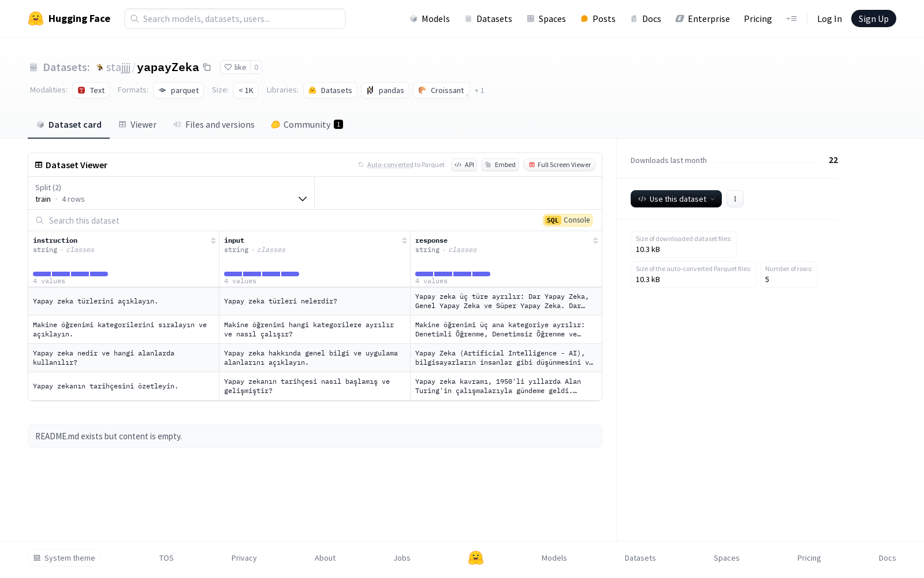
Task: Open Spaces footer link
Action: 726,558
